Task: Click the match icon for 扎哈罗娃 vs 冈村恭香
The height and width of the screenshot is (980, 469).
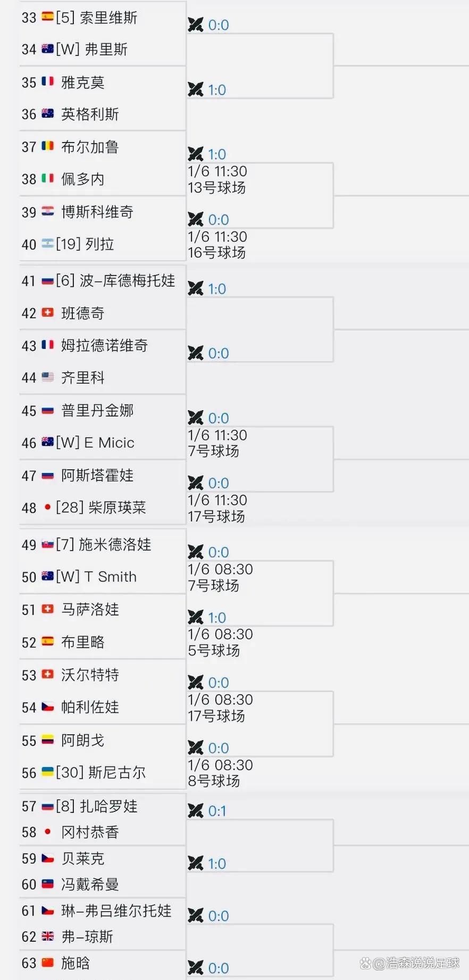Action: coord(196,811)
